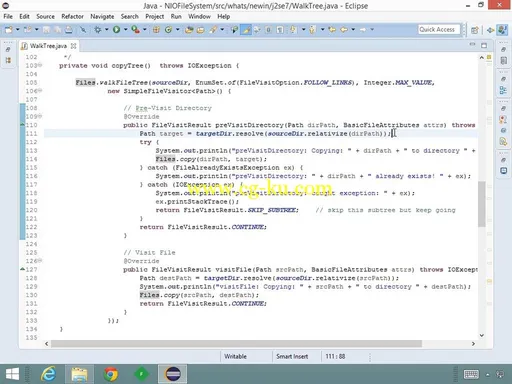Open the Run configurations dropdown arrow
The height and width of the screenshot is (384, 512).
(x=126, y=30)
